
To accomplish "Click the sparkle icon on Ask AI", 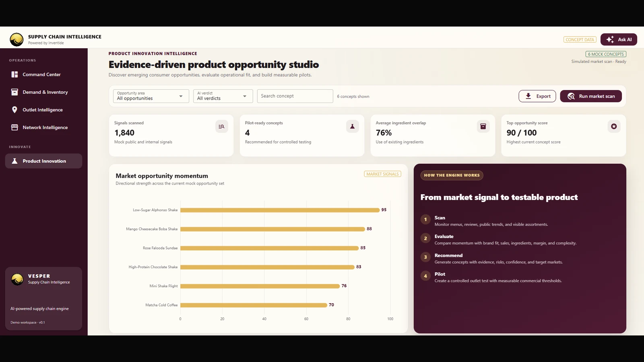I will pos(610,39).
